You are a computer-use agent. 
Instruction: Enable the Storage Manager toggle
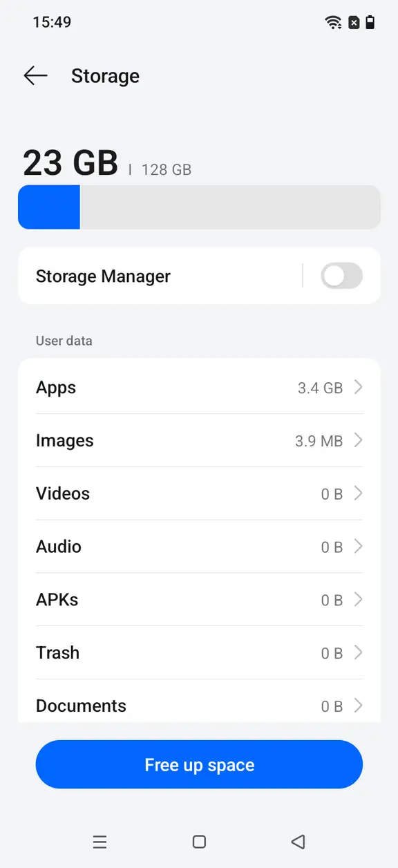341,276
